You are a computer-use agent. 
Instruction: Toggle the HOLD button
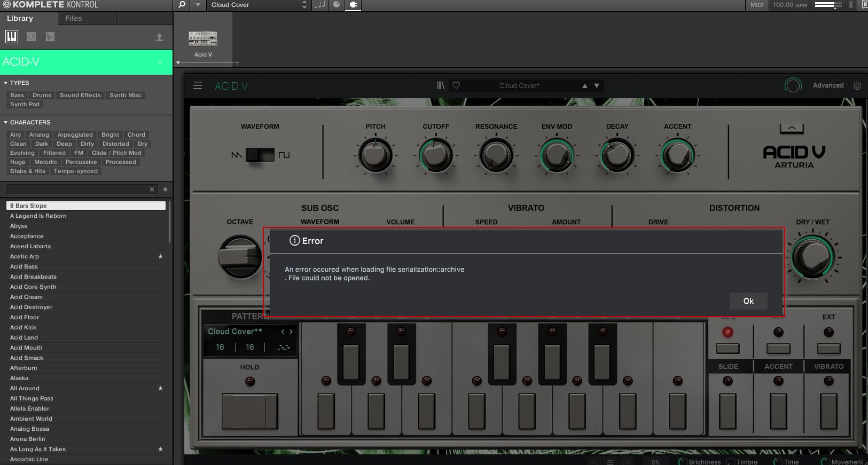coord(249,411)
